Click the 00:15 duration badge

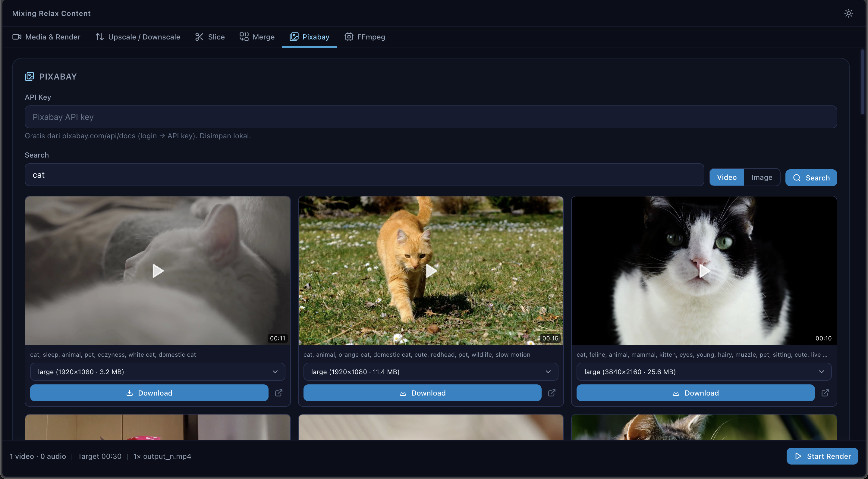[550, 338]
